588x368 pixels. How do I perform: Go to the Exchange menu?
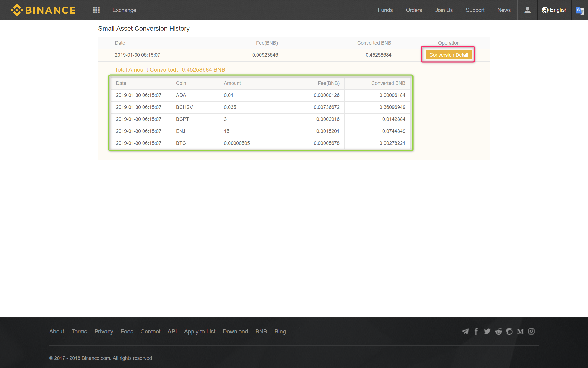click(124, 10)
